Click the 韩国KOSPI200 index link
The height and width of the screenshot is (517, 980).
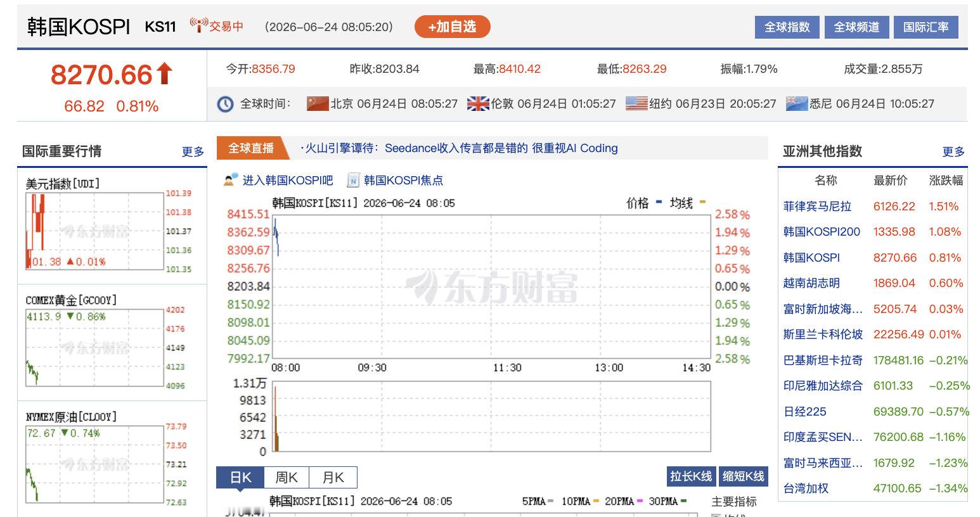click(x=822, y=232)
